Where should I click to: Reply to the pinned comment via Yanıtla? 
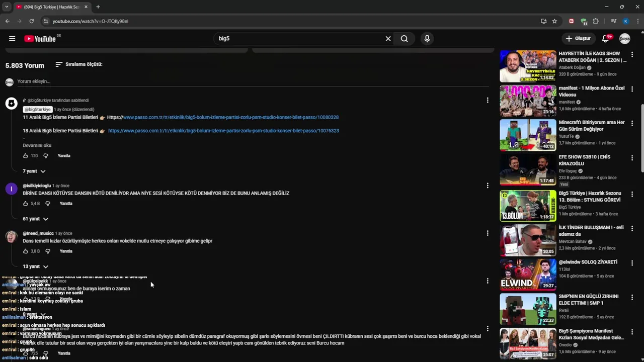pos(64,156)
